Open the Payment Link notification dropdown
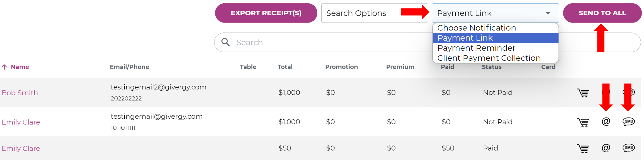This screenshot has width=644, height=163. point(495,13)
